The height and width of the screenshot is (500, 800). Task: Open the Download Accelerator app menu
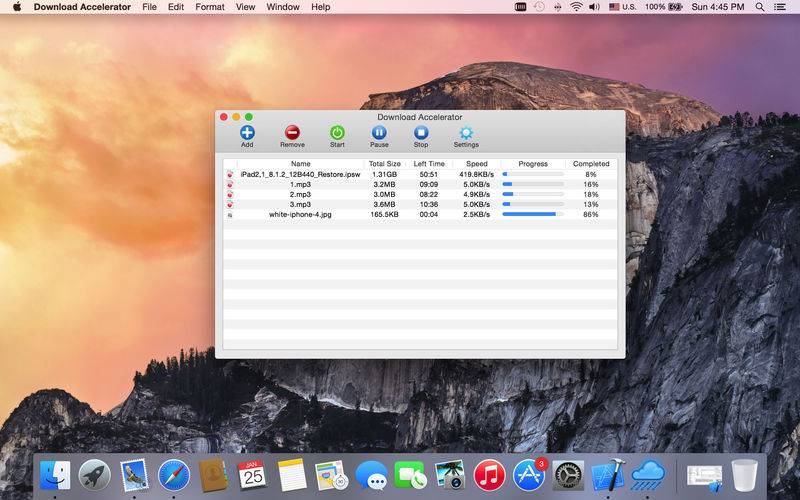click(x=82, y=7)
